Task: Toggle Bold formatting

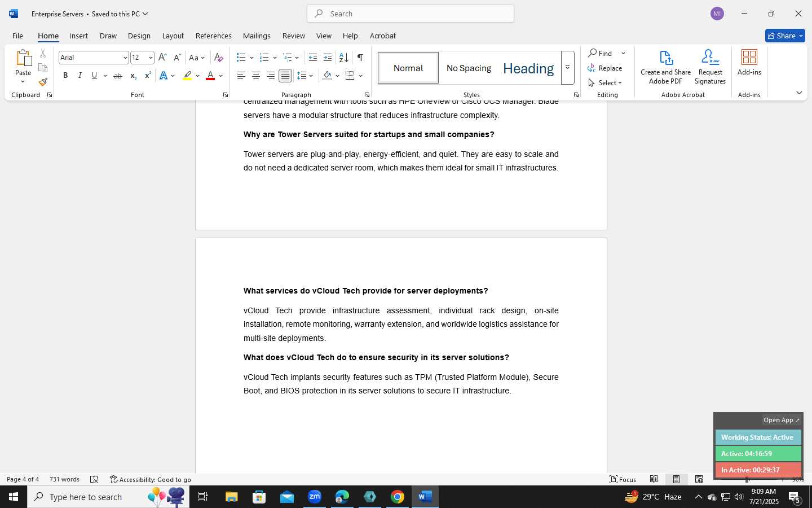Action: (65, 76)
